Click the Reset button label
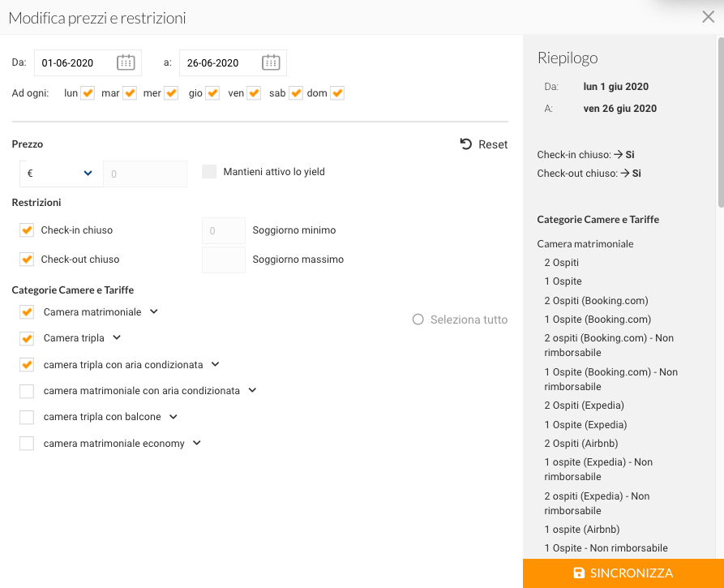 493,144
